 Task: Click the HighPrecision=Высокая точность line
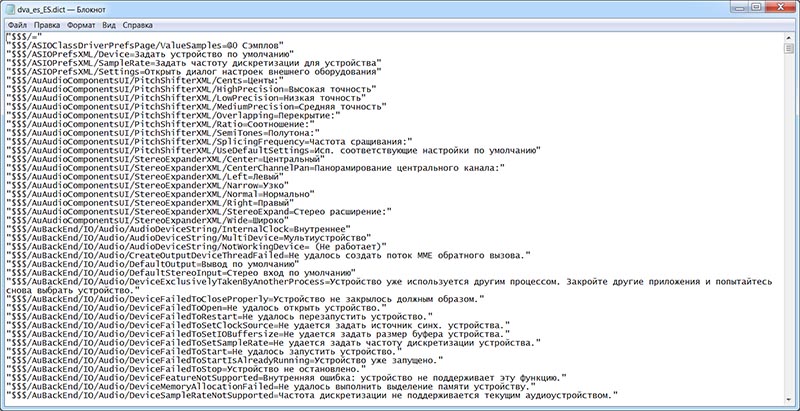click(191, 90)
